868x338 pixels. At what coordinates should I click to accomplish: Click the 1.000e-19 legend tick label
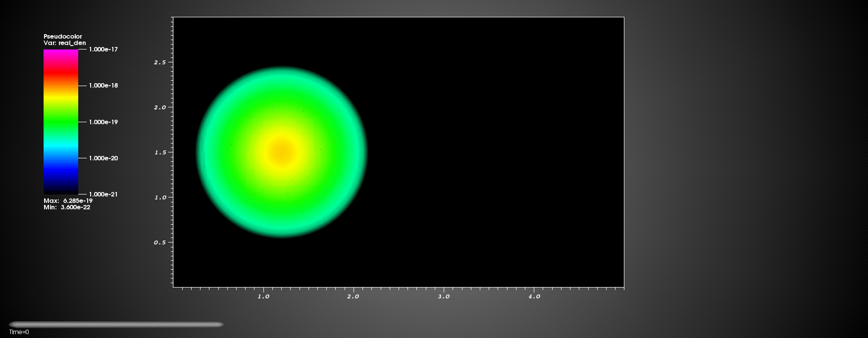click(x=103, y=122)
